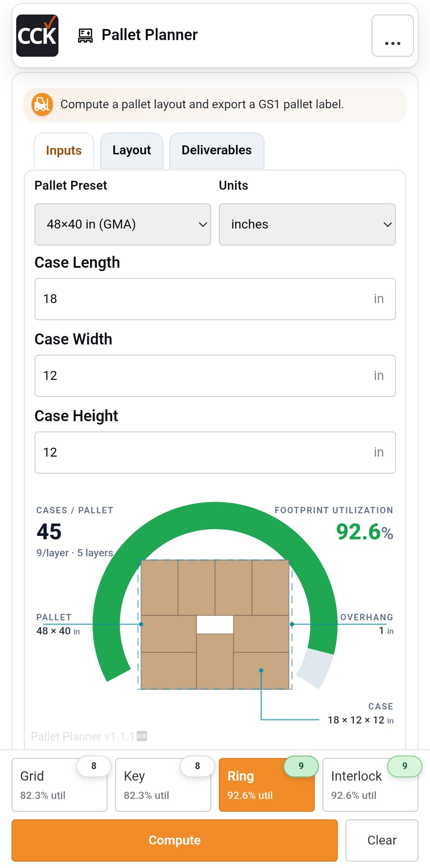Expand the Units dropdown showing inches
Screen dimensions: 430x868
coord(307,224)
